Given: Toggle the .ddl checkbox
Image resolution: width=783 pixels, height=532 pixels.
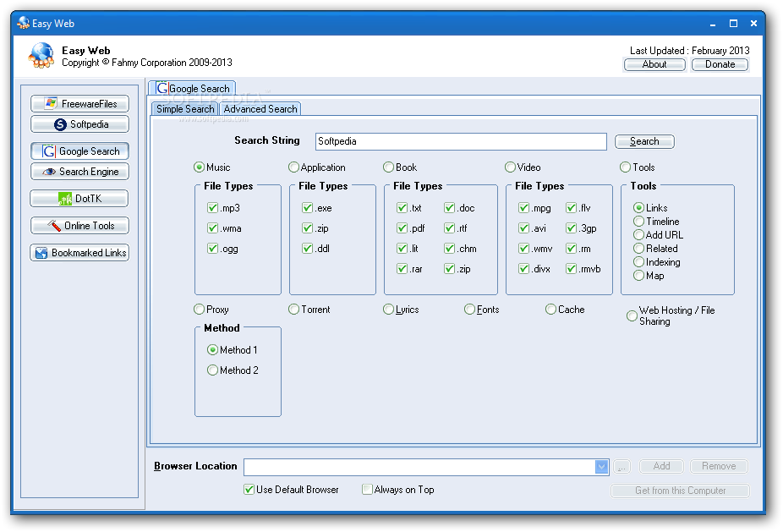Looking at the screenshot, I should (x=308, y=249).
